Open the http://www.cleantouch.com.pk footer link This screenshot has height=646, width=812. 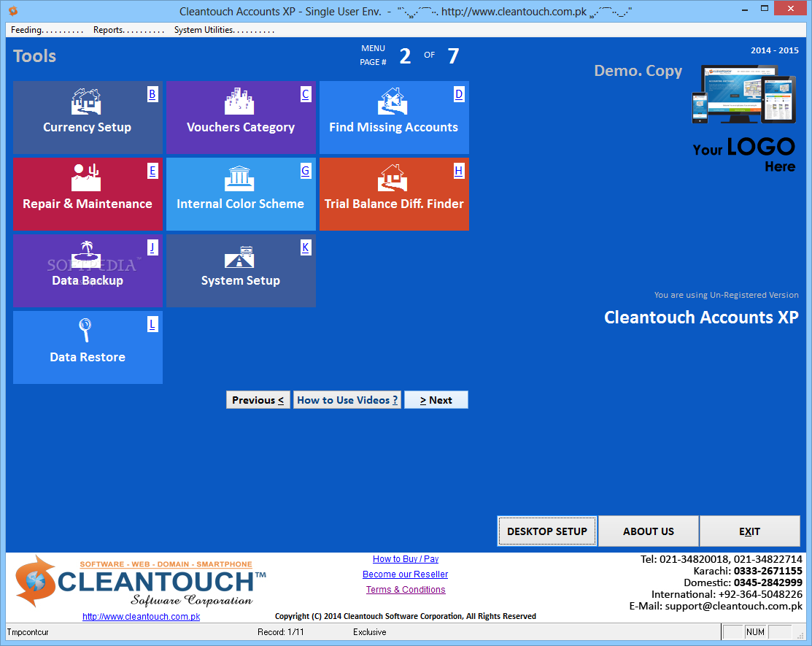tap(141, 617)
